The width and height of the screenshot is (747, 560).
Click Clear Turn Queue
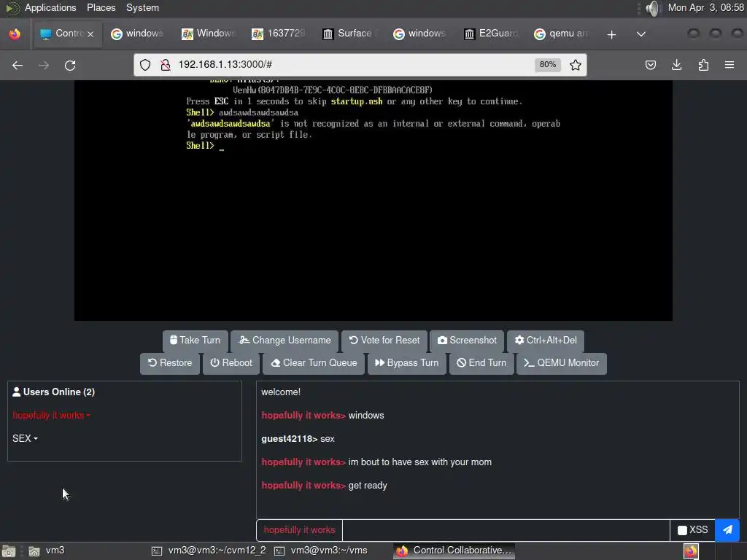[314, 363]
